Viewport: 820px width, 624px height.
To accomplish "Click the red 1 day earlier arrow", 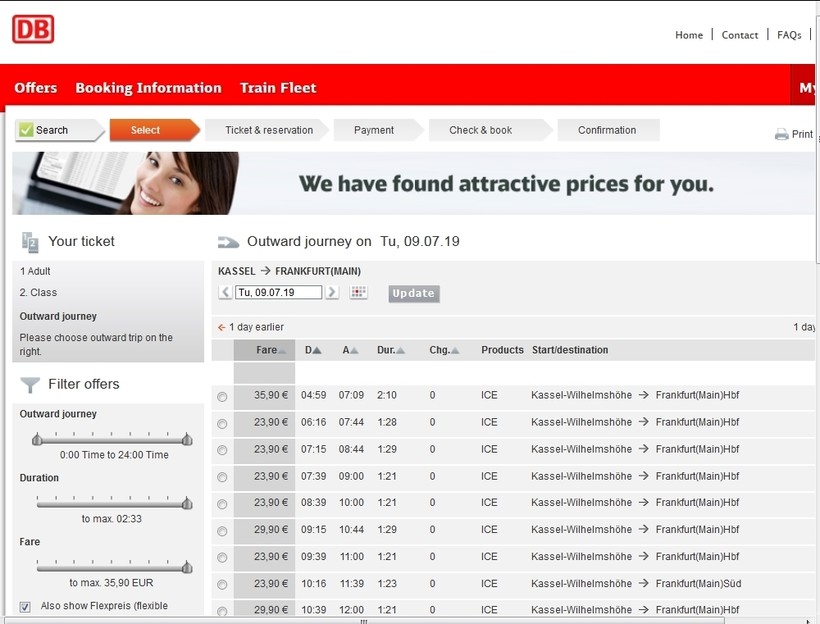I will point(222,327).
